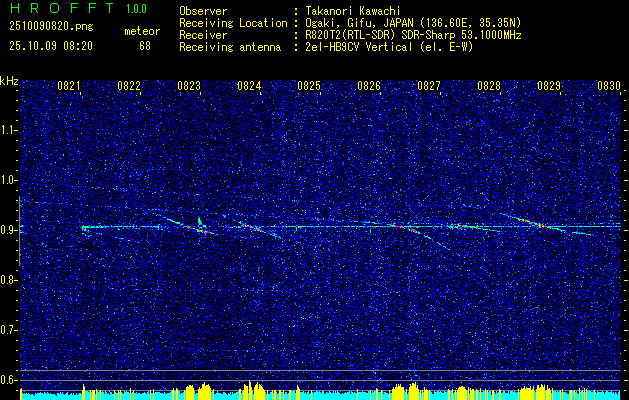Viewport: 629px width, 400px height.
Task: Click the Receiving Location field label
Action: [x=233, y=23]
